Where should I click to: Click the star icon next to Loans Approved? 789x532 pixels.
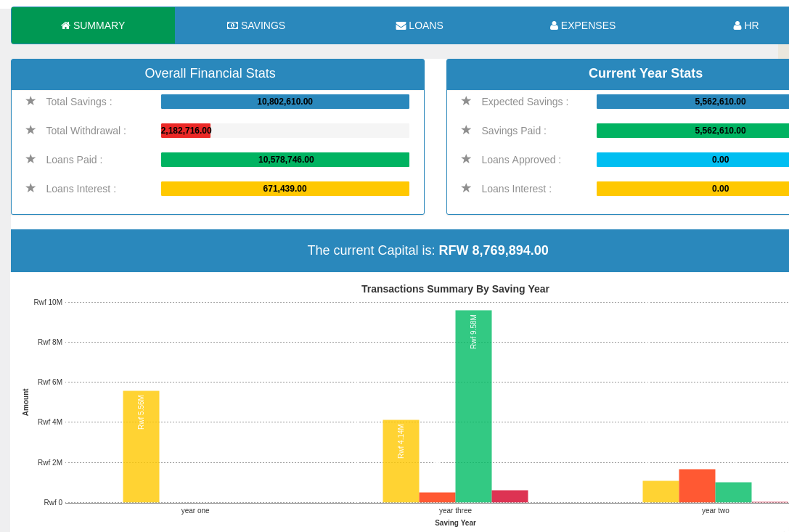coord(466,160)
